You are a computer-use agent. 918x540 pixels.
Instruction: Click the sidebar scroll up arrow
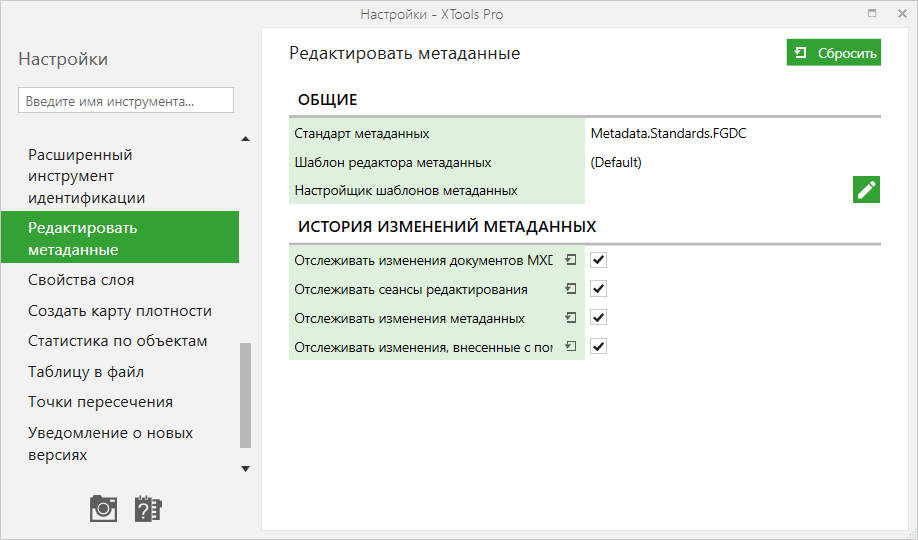pos(245,139)
